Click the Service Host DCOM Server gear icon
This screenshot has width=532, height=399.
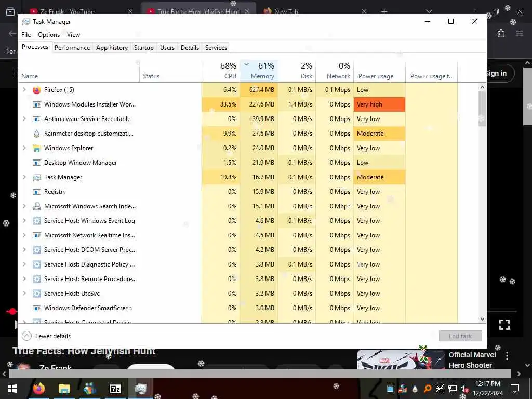click(x=37, y=250)
